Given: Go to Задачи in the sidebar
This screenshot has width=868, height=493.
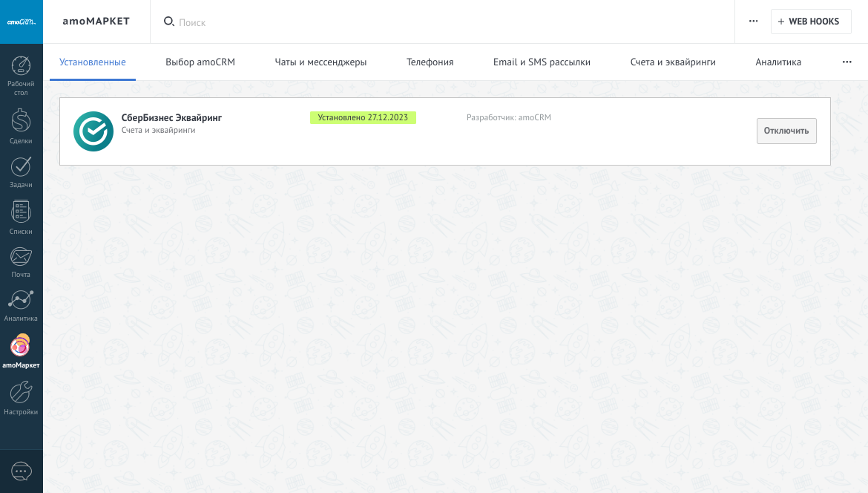Looking at the screenshot, I should pyautogui.click(x=21, y=168).
